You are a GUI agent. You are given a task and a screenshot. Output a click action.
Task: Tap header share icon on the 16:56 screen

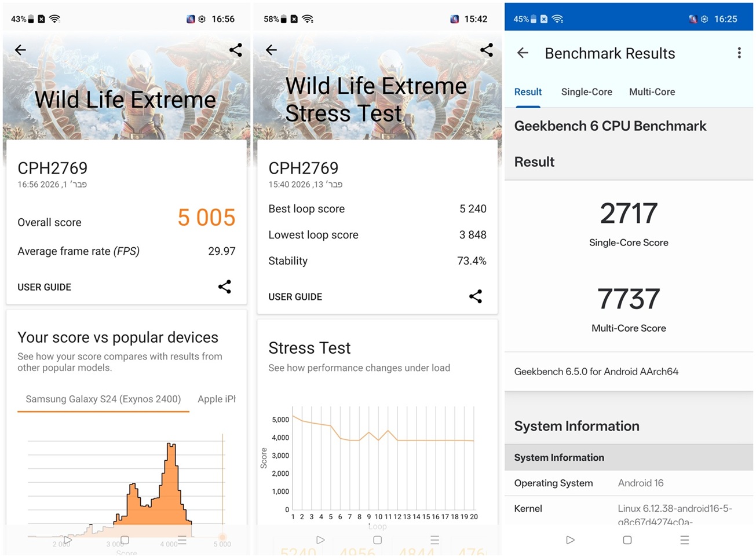point(236,50)
